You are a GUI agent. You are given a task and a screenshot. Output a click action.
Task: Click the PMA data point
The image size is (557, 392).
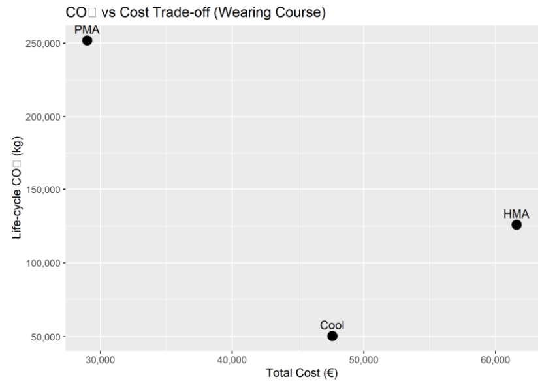coord(87,41)
